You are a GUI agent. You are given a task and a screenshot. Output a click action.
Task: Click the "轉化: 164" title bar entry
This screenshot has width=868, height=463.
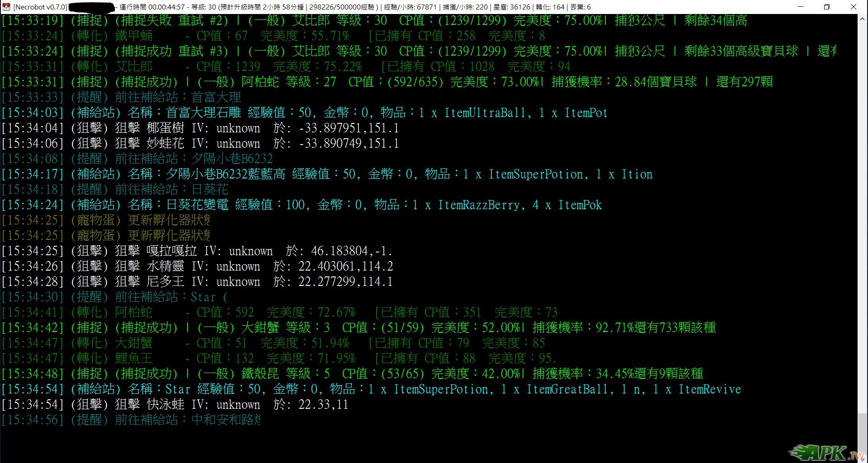(550, 7)
